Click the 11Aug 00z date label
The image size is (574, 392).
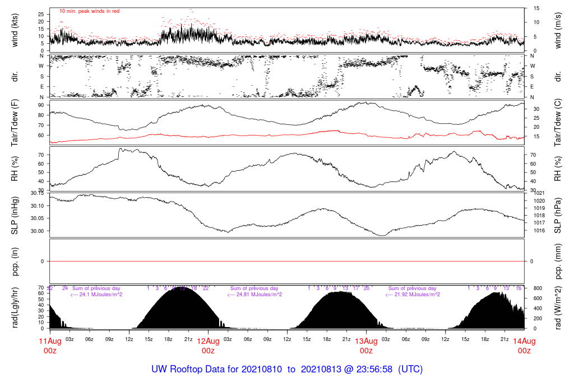(50, 346)
